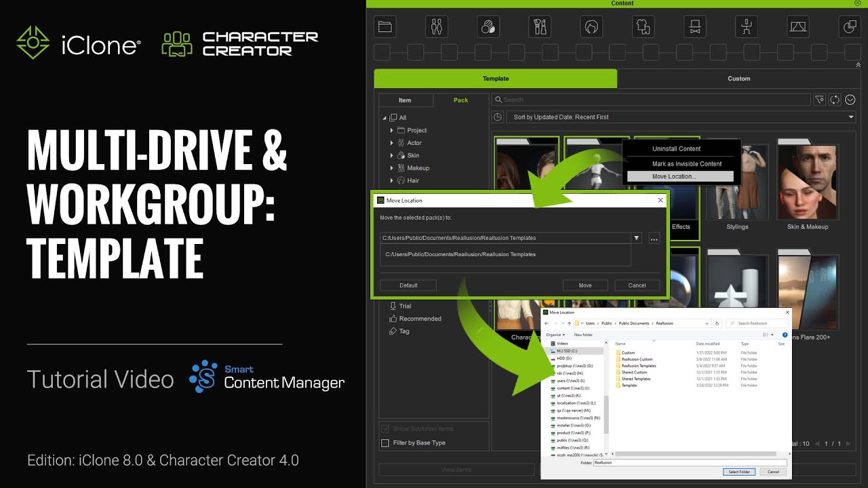The height and width of the screenshot is (488, 868).
Task: Switch to the Custom tab
Action: pyautogui.click(x=739, y=79)
